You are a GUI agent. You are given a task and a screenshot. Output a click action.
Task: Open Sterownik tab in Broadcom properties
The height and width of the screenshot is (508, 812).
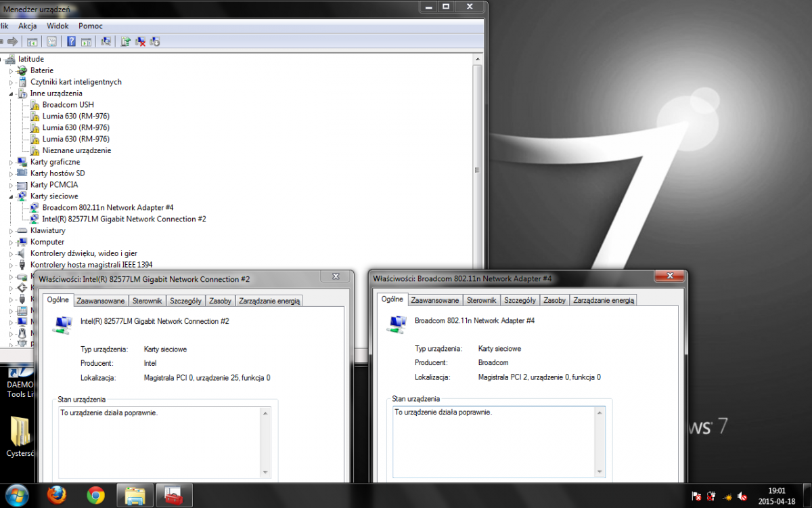(482, 301)
